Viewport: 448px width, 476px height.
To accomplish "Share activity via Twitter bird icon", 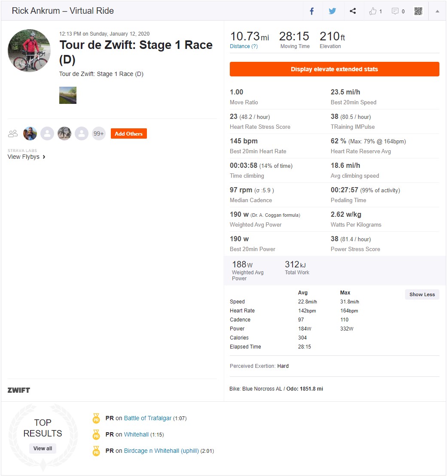I will (x=332, y=11).
